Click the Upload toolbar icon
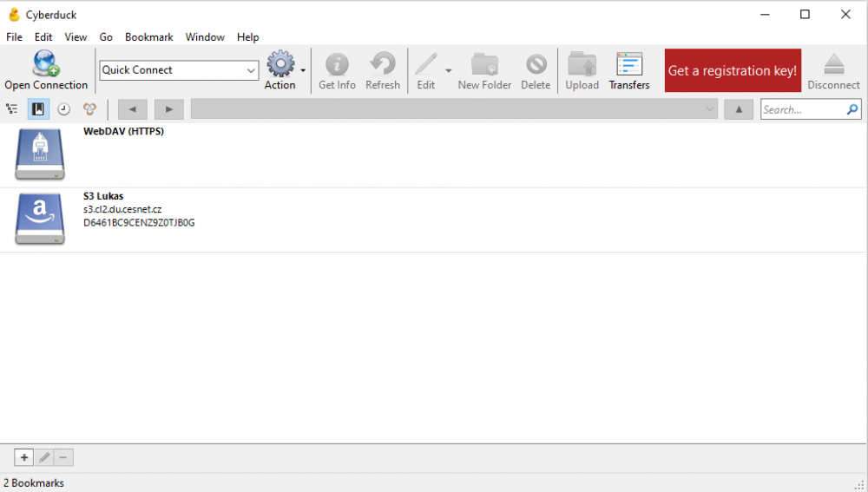Image resolution: width=868 pixels, height=492 pixels. [x=582, y=64]
